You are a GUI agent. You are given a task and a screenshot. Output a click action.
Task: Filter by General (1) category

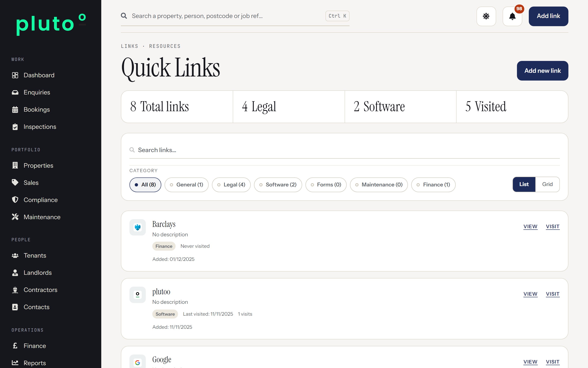187,185
